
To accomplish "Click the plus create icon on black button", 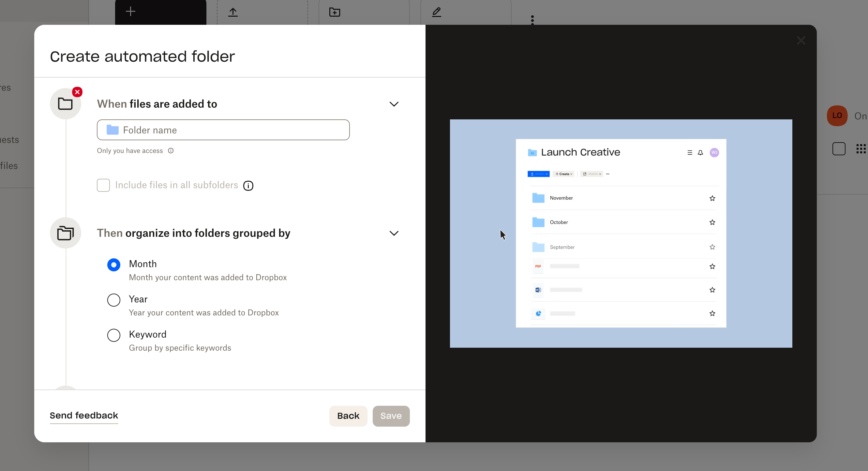I will point(130,11).
